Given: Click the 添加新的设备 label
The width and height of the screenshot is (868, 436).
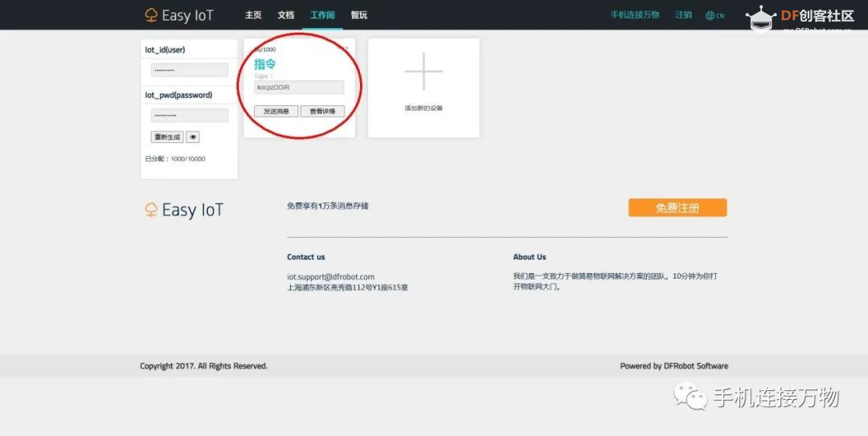Looking at the screenshot, I should click(424, 108).
